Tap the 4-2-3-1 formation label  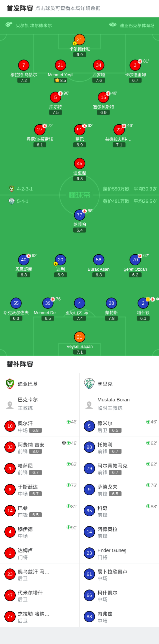click(25, 189)
